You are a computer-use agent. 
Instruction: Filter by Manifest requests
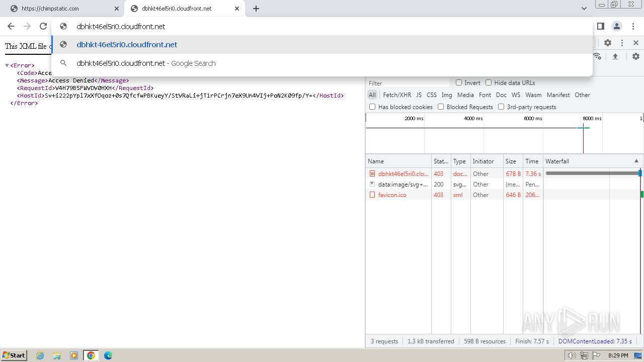click(x=558, y=95)
